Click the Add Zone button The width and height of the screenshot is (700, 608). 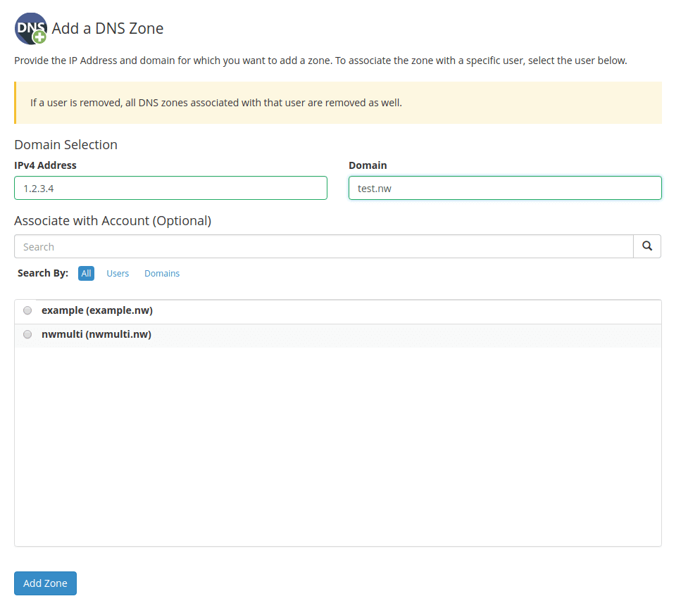tap(46, 583)
